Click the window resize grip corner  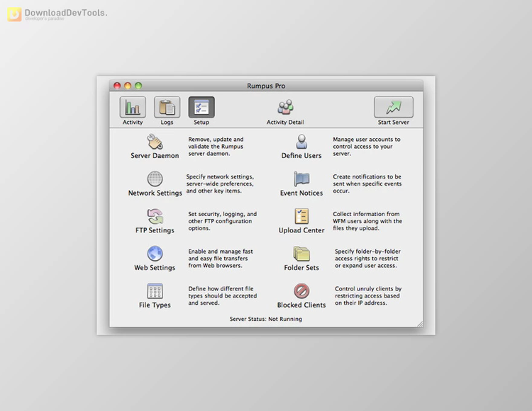420,324
